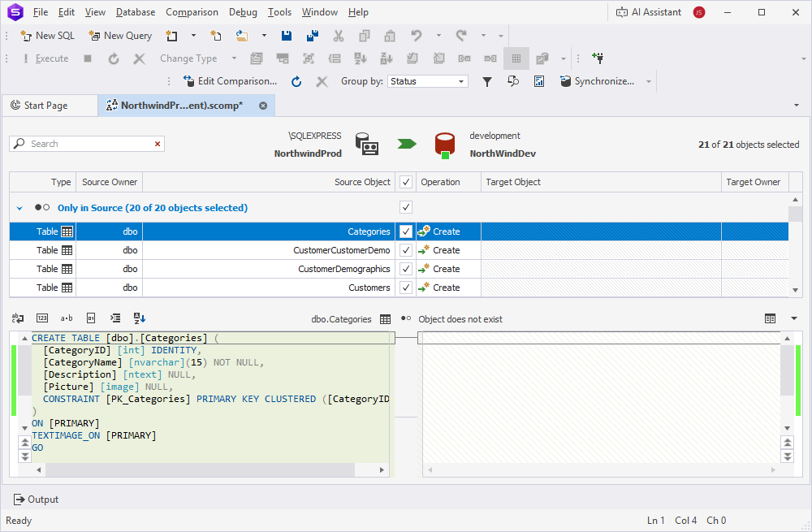Screen dimensions: 812x532
Task: Open the Comparison menu
Action: tap(192, 12)
